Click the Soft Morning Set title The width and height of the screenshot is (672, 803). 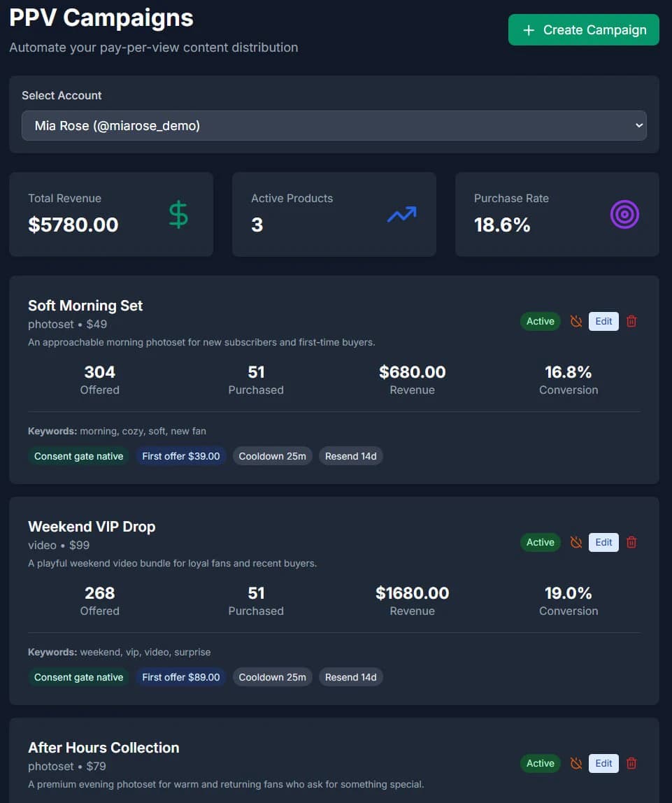[85, 306]
